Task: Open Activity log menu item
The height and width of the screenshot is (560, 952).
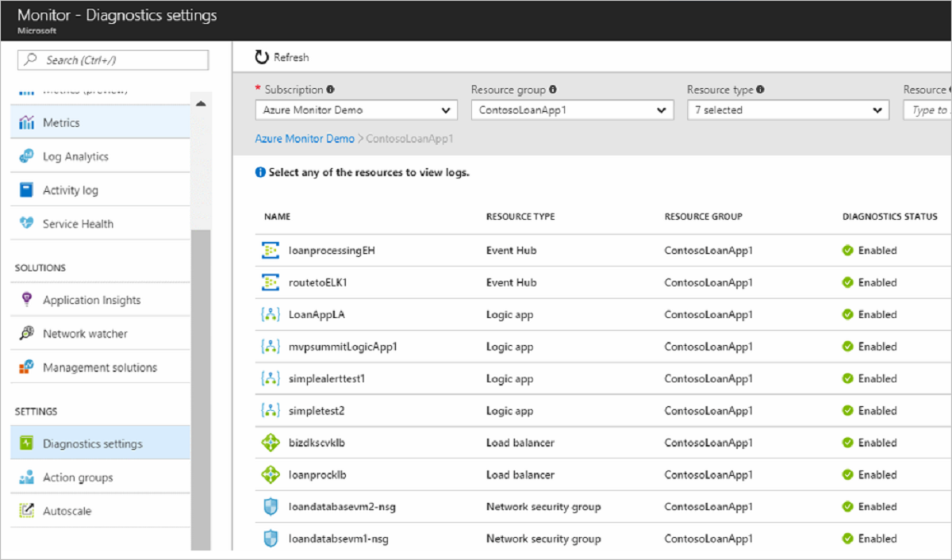Action: click(101, 190)
